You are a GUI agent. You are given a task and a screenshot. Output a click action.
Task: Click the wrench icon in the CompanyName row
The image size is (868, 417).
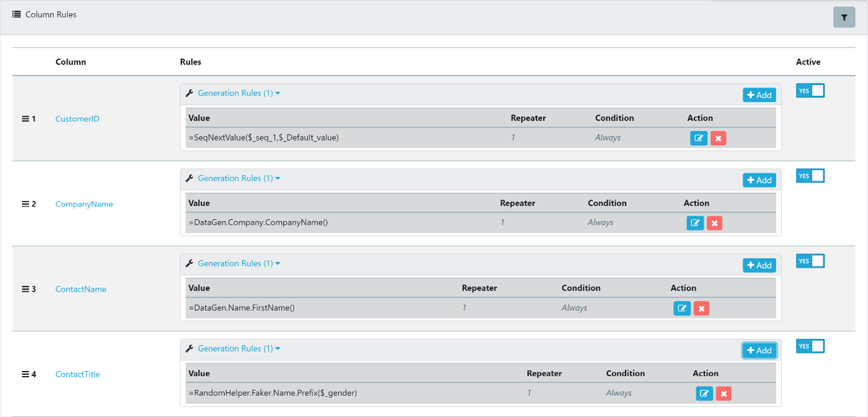(189, 178)
